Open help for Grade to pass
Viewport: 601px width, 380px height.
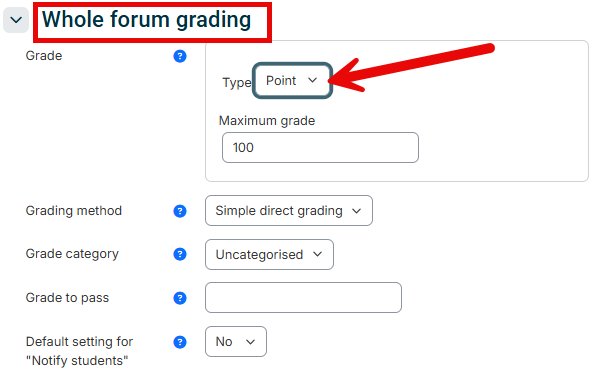(x=180, y=298)
